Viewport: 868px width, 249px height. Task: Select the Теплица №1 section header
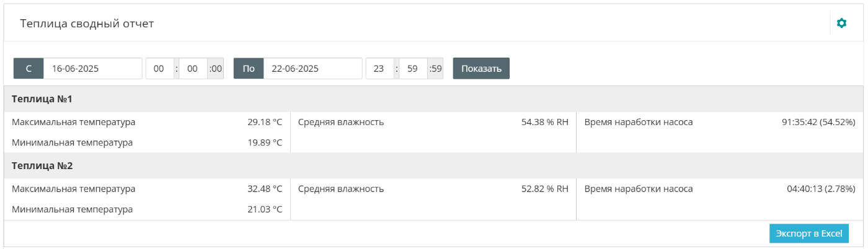coord(42,99)
